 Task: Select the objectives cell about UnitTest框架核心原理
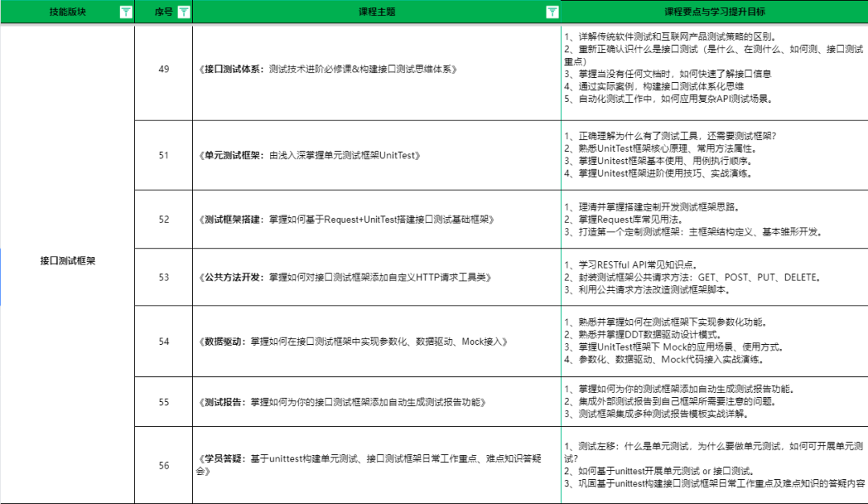coord(714,155)
